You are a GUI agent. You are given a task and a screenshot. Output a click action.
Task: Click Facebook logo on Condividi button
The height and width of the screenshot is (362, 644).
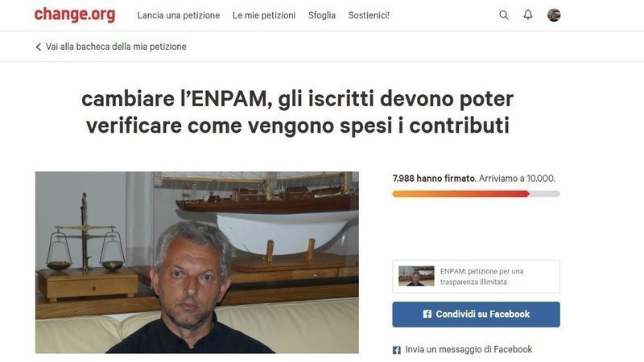[427, 314]
